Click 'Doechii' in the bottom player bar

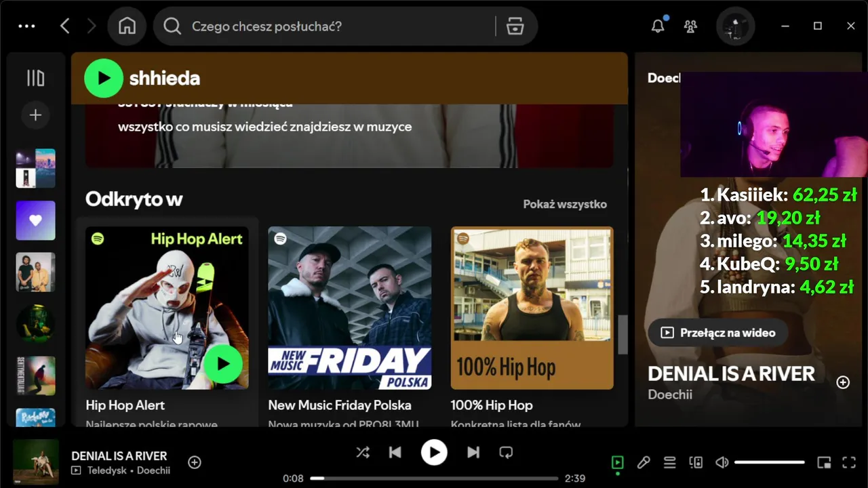click(153, 470)
